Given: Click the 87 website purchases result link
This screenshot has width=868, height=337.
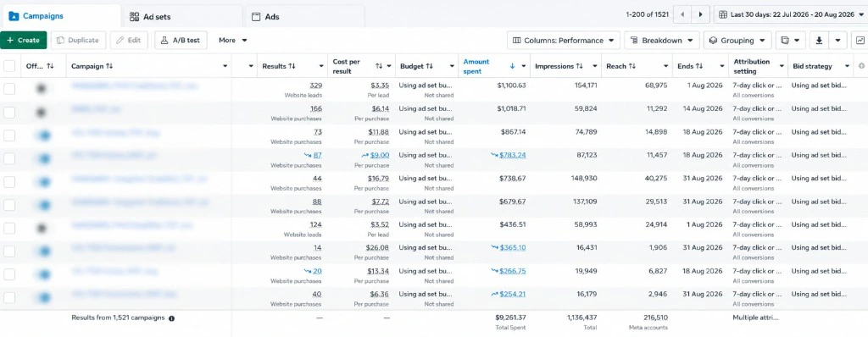Looking at the screenshot, I should (x=318, y=156).
